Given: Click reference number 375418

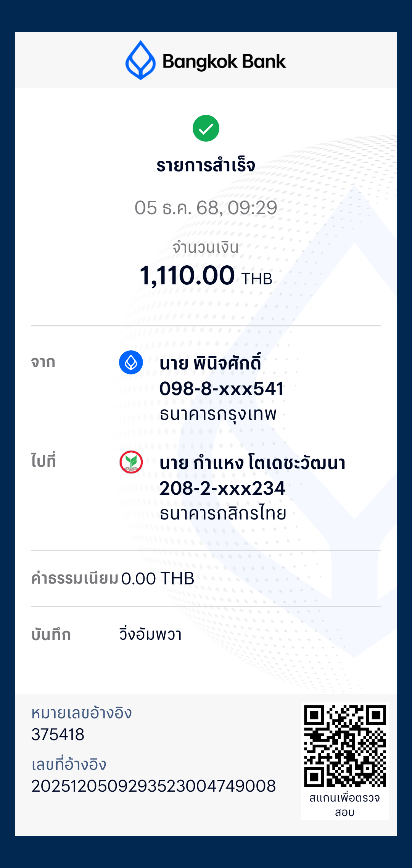Looking at the screenshot, I should coord(58,735).
